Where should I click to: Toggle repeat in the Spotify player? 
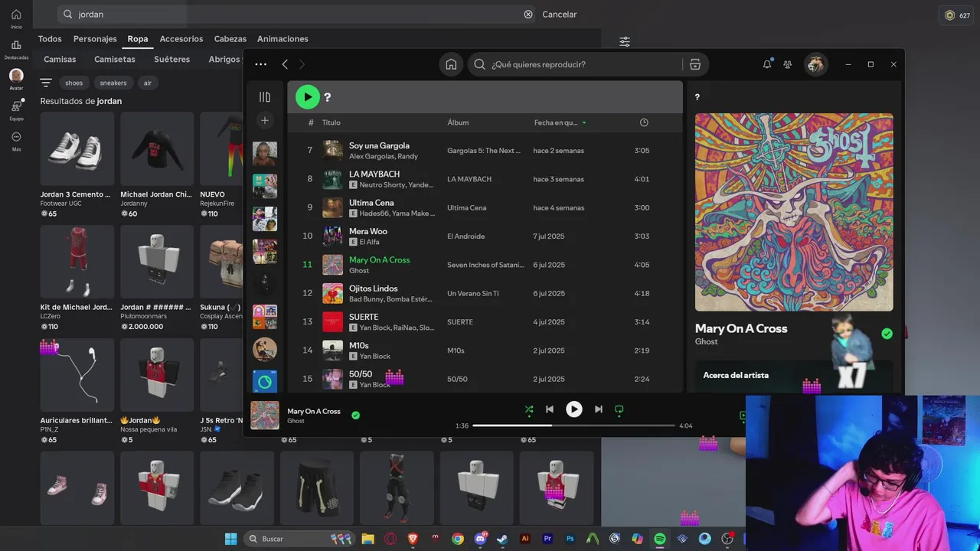click(x=619, y=409)
